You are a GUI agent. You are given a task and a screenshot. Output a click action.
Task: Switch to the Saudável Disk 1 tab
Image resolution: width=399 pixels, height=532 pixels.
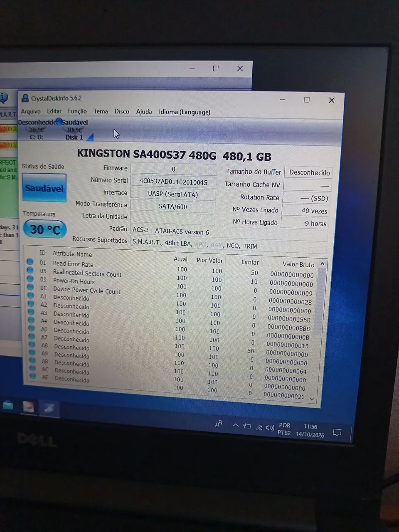[x=75, y=130]
